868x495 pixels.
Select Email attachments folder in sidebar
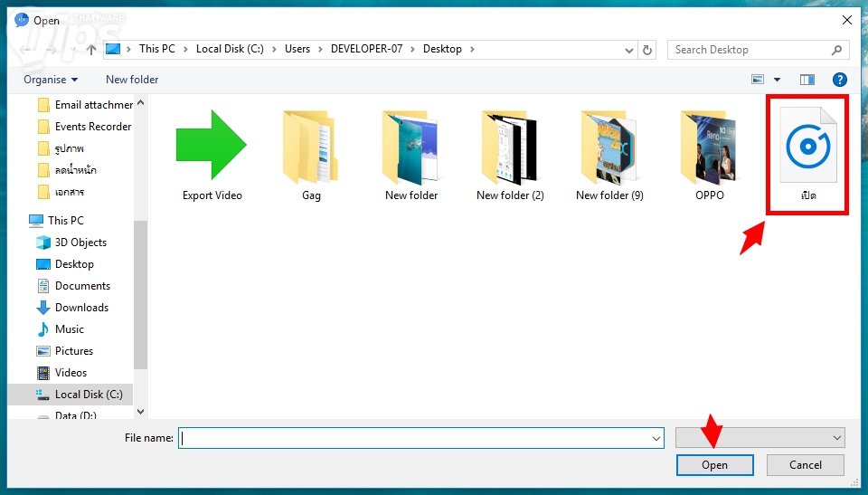click(86, 105)
